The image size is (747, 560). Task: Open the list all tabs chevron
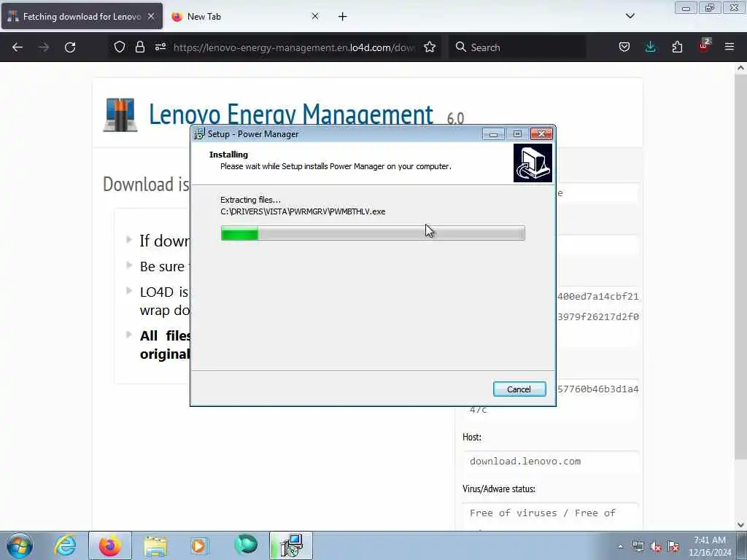coord(630,16)
